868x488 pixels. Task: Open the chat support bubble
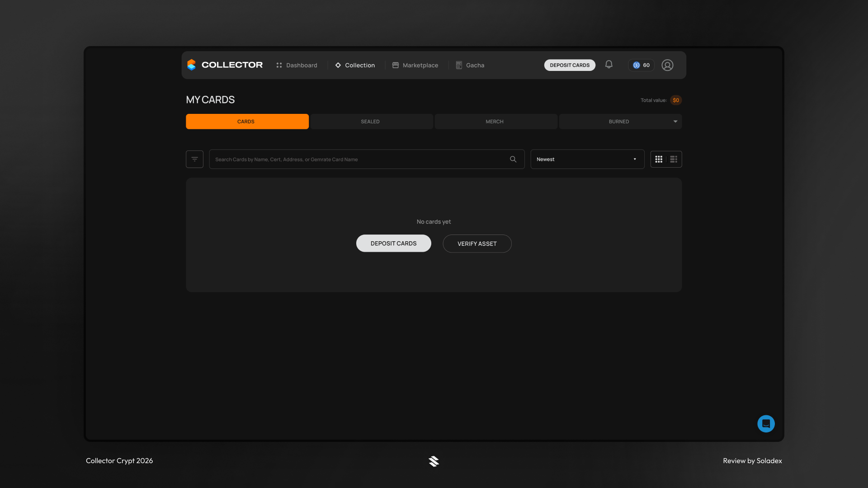pyautogui.click(x=766, y=424)
